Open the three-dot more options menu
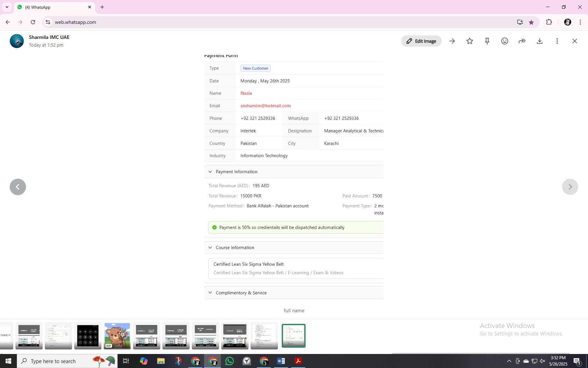588x368 pixels. [x=557, y=41]
